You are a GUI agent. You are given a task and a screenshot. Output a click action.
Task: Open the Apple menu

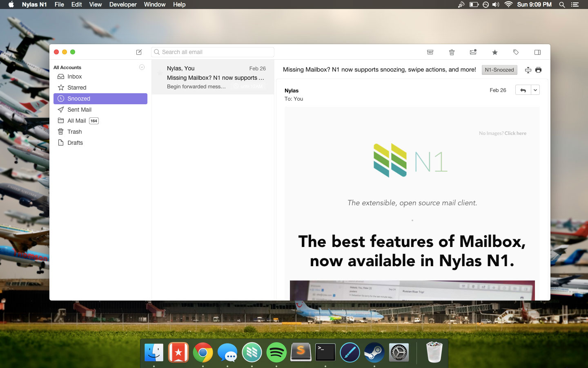(11, 4)
